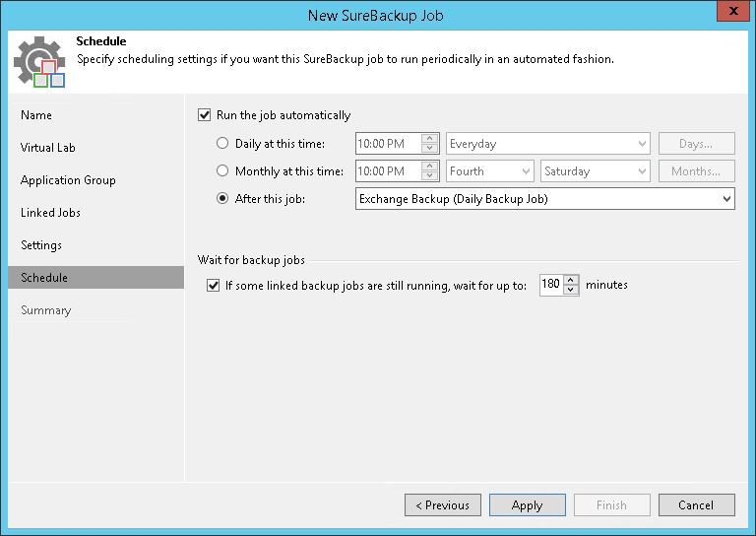
Task: Select the Monthly at this time option
Action: point(222,171)
